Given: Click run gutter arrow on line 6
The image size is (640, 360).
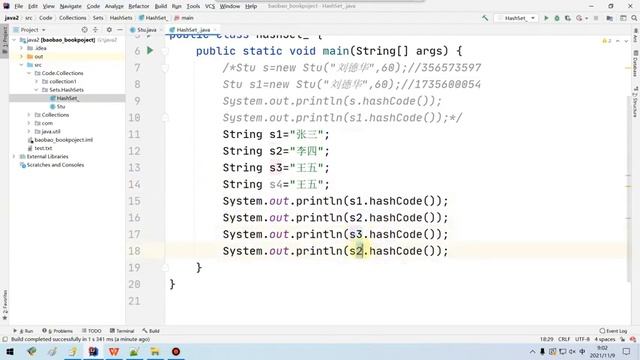Looking at the screenshot, I should 150,51.
